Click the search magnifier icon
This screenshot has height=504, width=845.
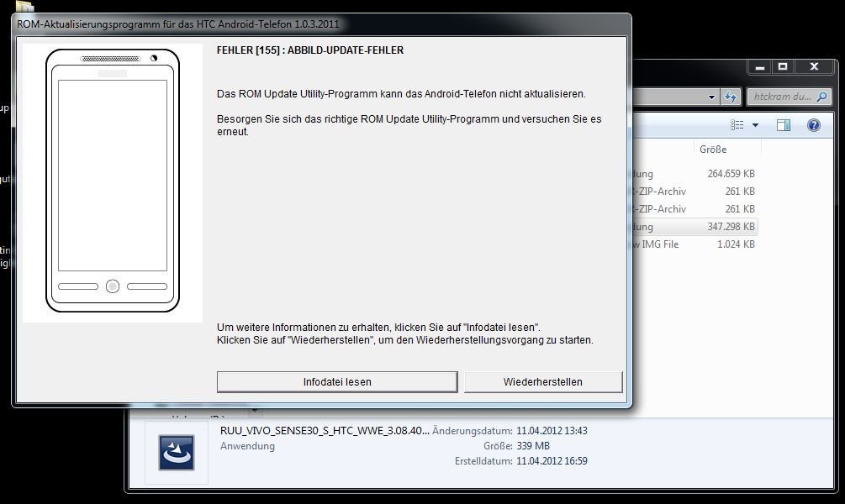[821, 97]
